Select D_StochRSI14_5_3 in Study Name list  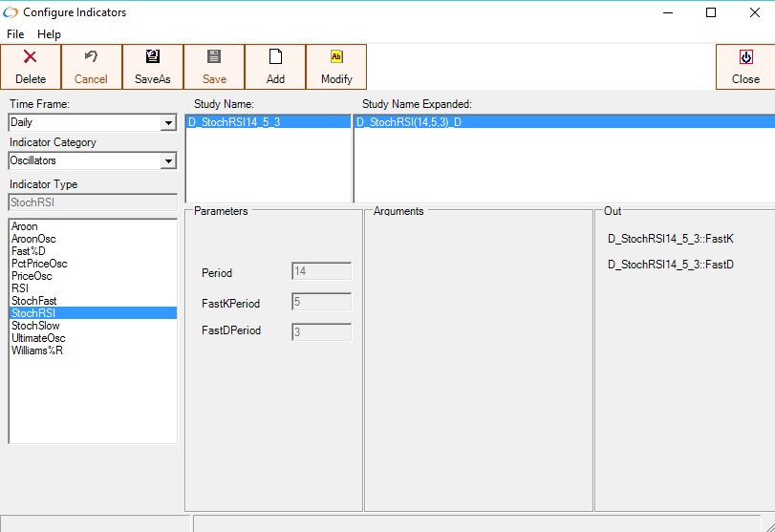click(234, 122)
